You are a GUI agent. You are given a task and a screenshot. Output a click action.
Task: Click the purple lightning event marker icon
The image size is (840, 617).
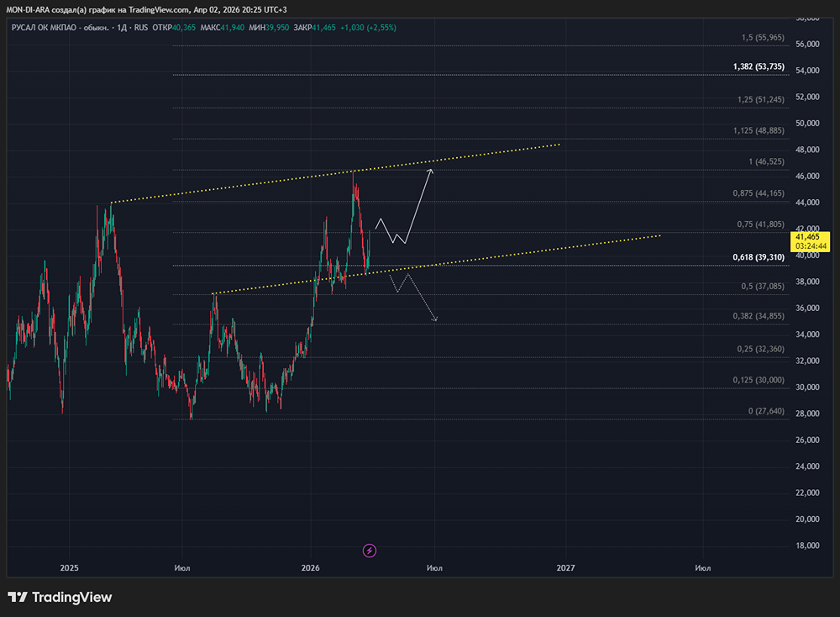click(x=369, y=551)
